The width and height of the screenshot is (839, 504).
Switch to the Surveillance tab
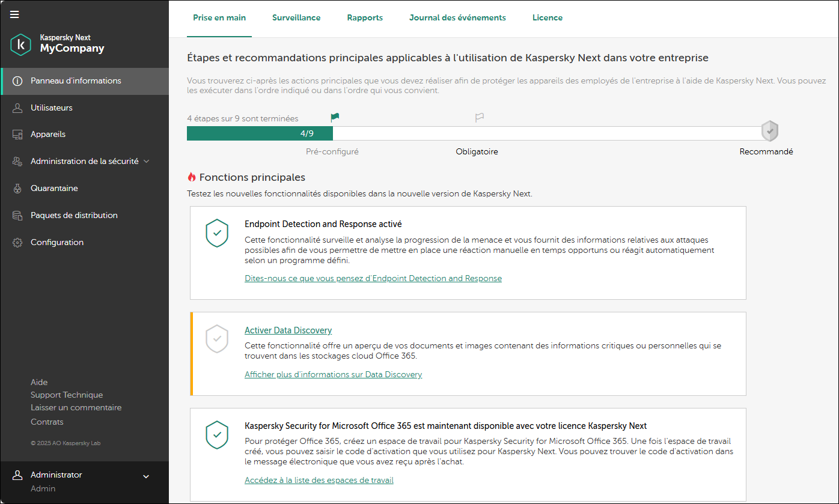click(296, 18)
